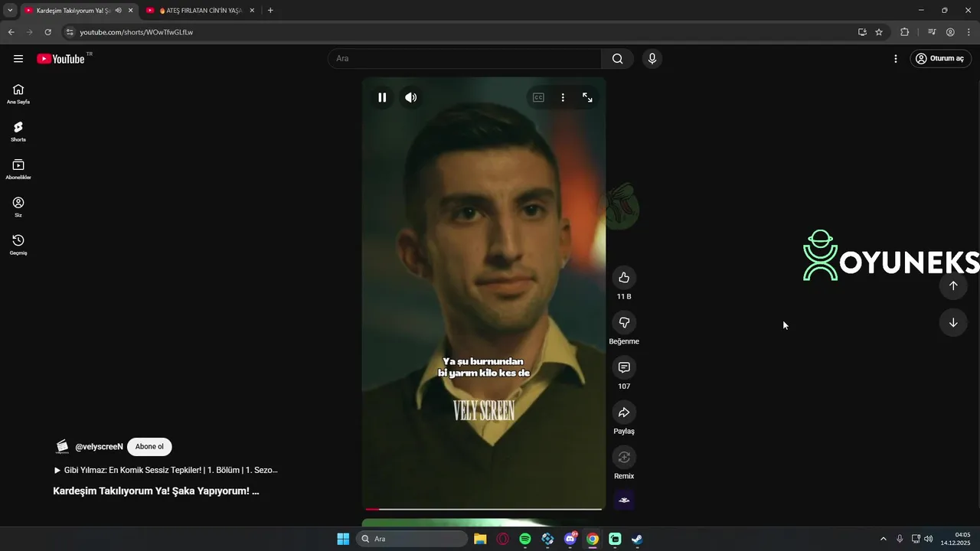The image size is (980, 551).
Task: Start voice search with microphone icon
Action: [x=652, y=59]
